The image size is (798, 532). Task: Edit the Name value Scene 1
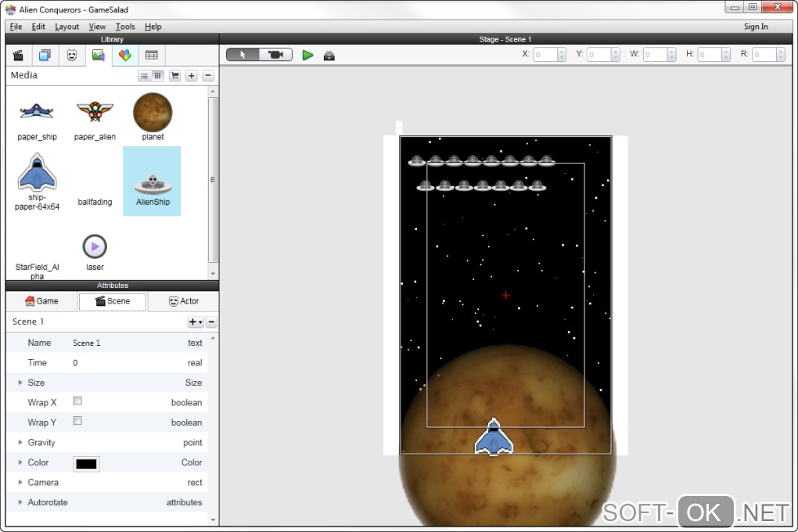(87, 343)
